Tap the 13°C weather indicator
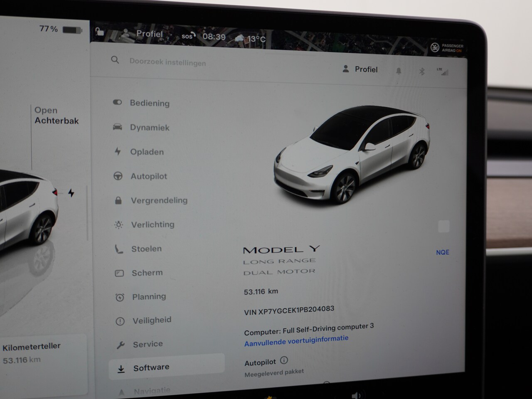The width and height of the screenshot is (532, 399). click(x=250, y=39)
